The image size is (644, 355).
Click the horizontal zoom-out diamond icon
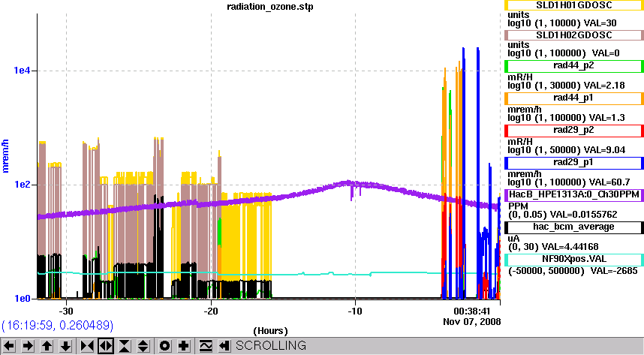pyautogui.click(x=106, y=346)
